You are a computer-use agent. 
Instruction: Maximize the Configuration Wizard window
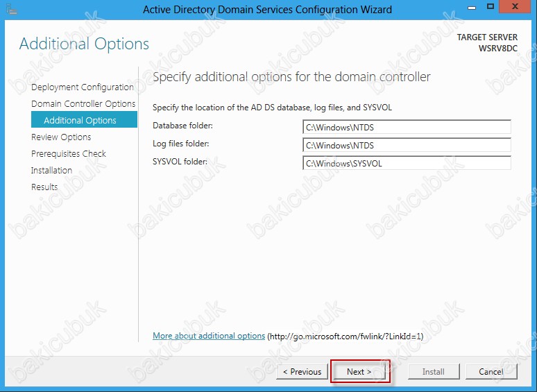pos(491,7)
